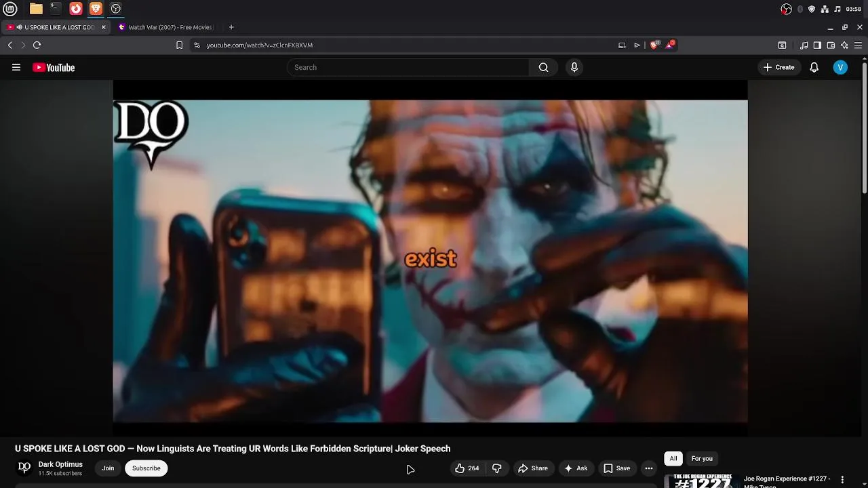The height and width of the screenshot is (488, 868).
Task: Click the YouTube search magnifier button
Action: click(543, 67)
